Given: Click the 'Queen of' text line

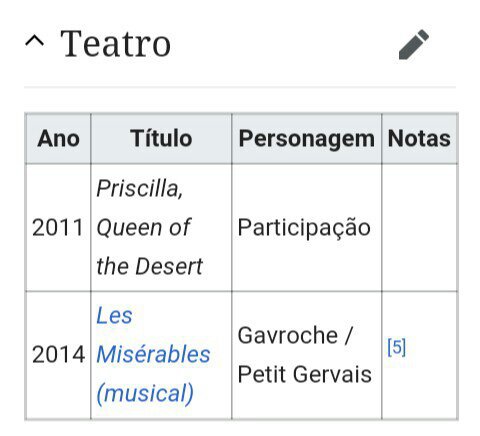Looking at the screenshot, I should pos(144,228).
